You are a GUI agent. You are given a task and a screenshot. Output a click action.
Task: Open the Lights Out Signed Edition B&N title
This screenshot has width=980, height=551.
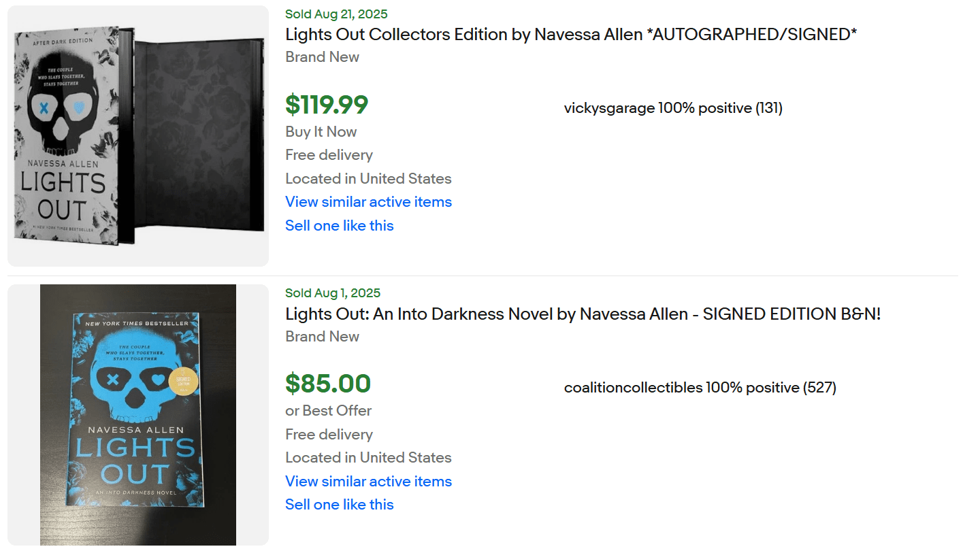tap(583, 314)
